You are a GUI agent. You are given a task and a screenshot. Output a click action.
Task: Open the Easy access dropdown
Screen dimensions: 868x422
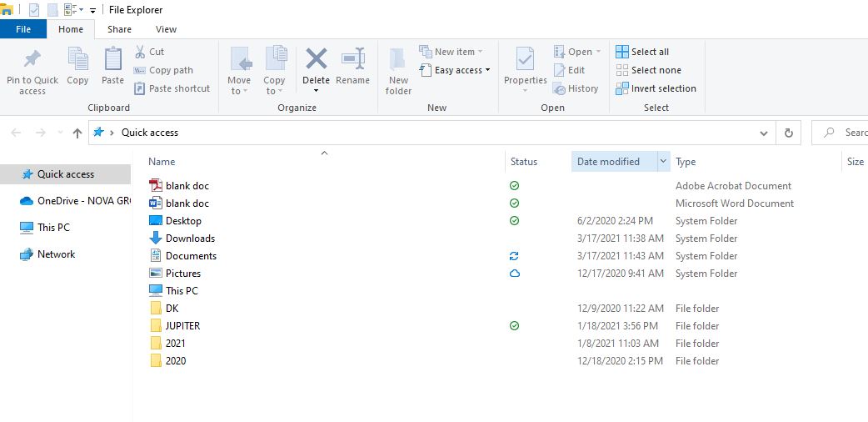455,70
